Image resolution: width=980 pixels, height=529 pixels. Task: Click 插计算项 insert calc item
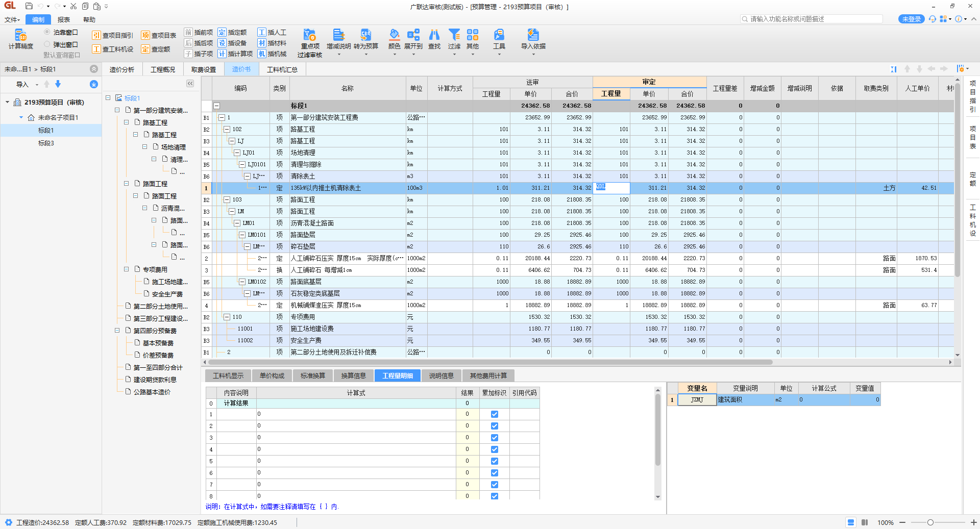(235, 54)
